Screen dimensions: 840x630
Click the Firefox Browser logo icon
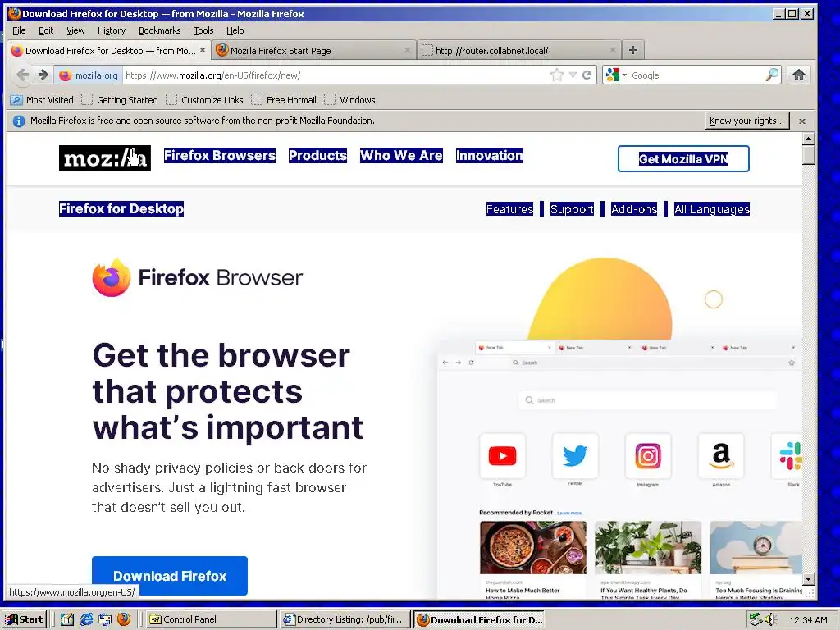pos(112,277)
